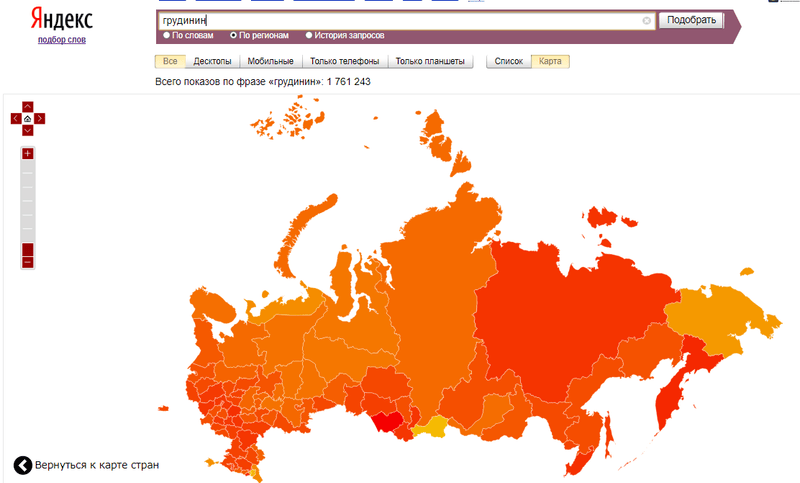
Task: Click Вернуться к карте стран link
Action: coord(97,465)
